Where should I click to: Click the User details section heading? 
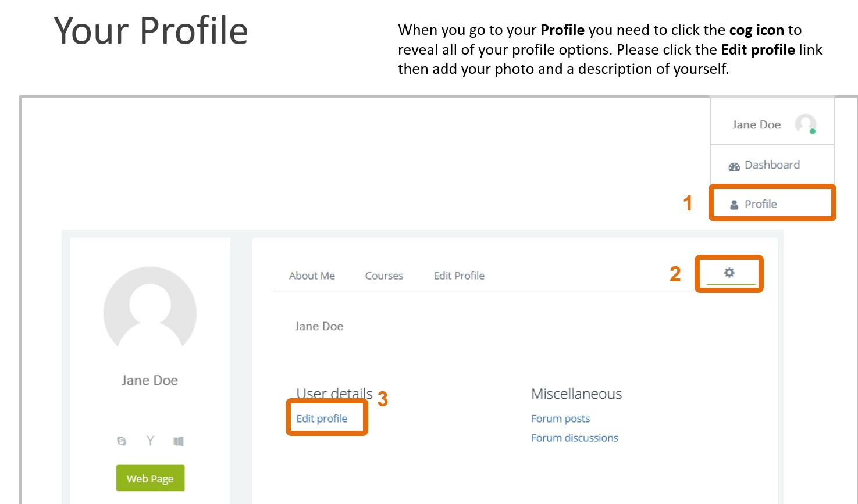(x=334, y=393)
